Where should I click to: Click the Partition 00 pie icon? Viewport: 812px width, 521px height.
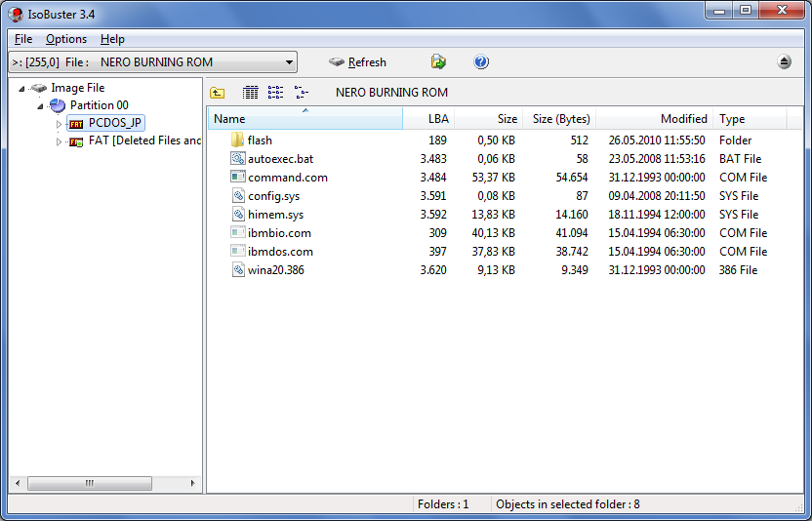(58, 105)
